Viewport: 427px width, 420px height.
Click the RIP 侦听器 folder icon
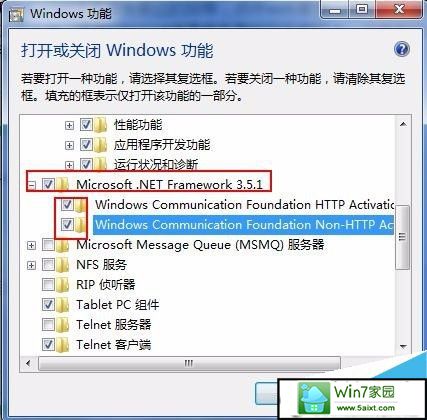pyautogui.click(x=63, y=285)
